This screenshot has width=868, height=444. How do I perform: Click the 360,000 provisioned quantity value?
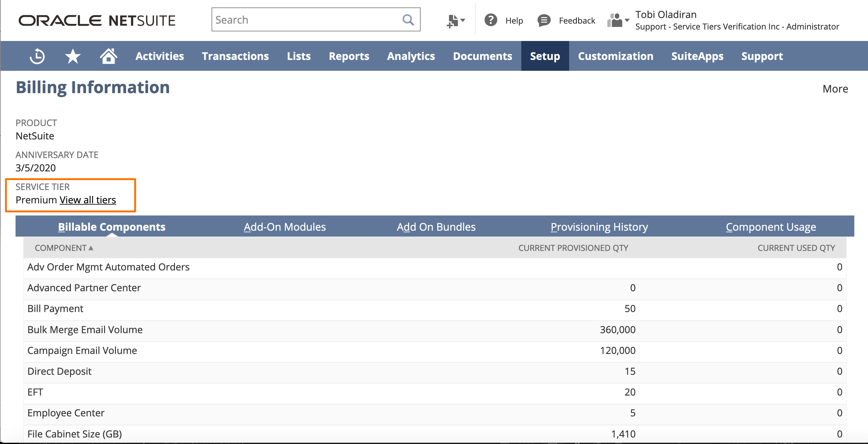(x=618, y=329)
